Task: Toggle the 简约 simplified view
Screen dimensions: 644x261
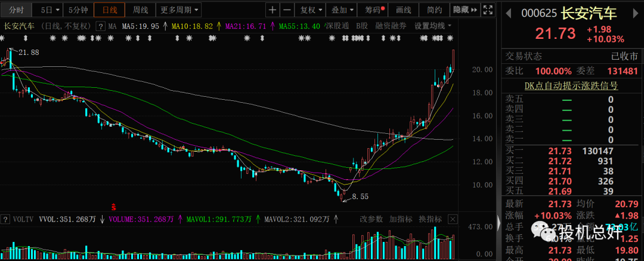Action: 435,10
